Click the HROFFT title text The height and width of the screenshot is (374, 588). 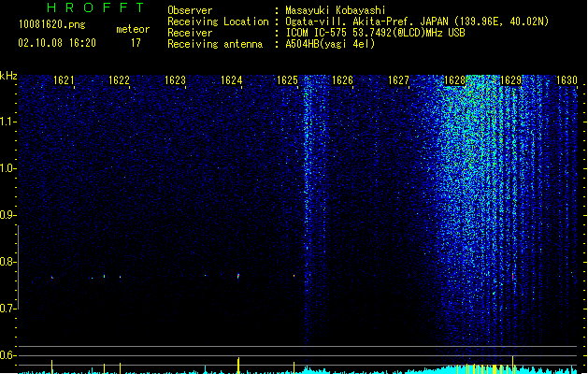tap(96, 7)
